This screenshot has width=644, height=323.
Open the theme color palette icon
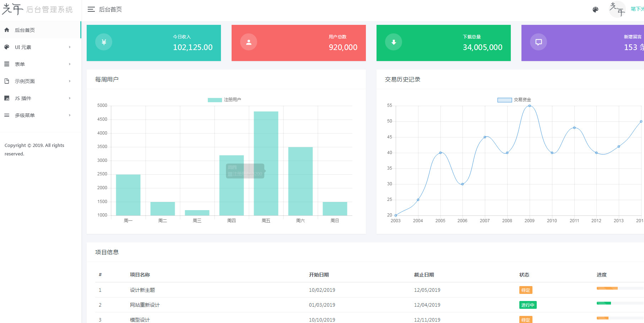(x=595, y=10)
